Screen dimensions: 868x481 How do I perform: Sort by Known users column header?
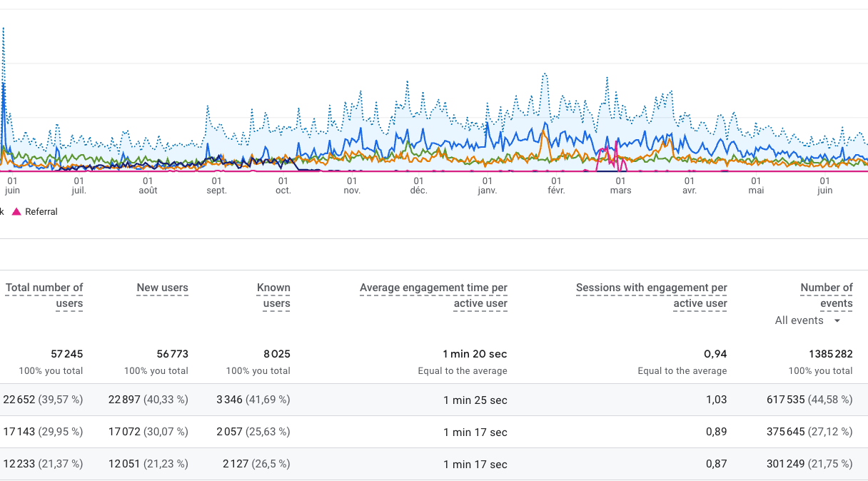tap(273, 295)
